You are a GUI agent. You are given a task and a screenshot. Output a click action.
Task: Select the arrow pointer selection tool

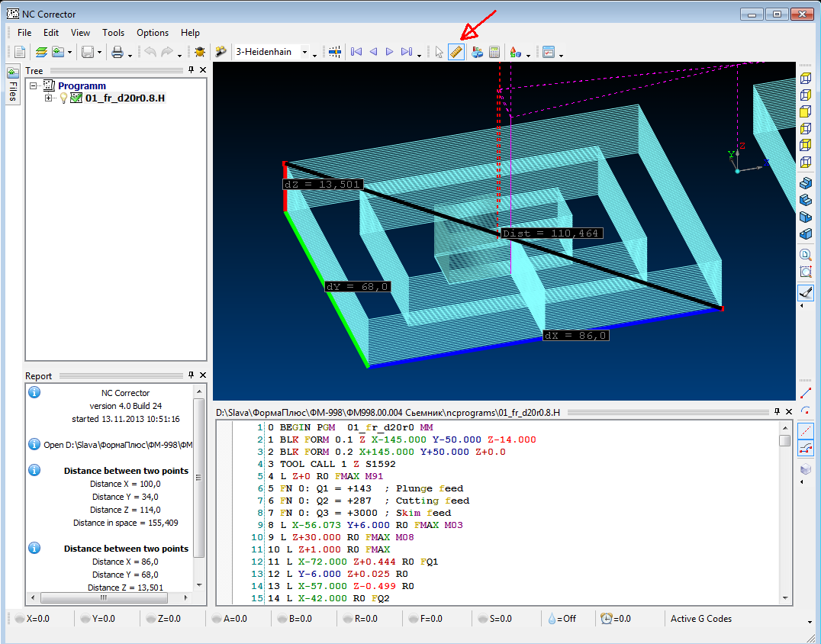tap(439, 52)
